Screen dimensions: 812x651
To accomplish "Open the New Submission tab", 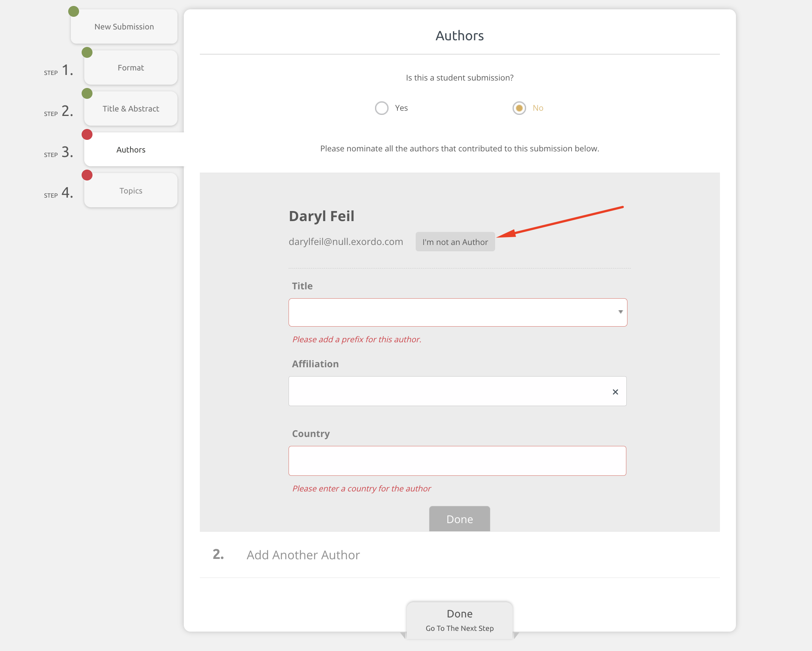I will coord(124,27).
